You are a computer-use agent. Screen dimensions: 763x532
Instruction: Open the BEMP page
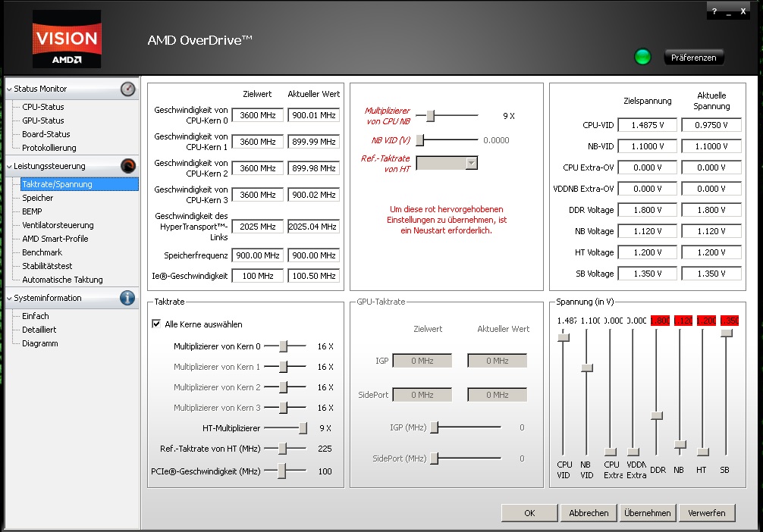32,211
